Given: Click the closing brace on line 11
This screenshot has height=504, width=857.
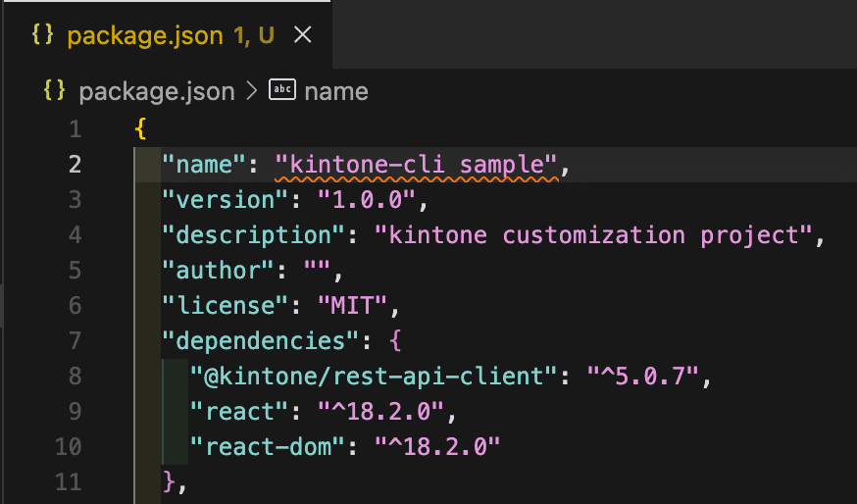Looking at the screenshot, I should pos(169,482).
